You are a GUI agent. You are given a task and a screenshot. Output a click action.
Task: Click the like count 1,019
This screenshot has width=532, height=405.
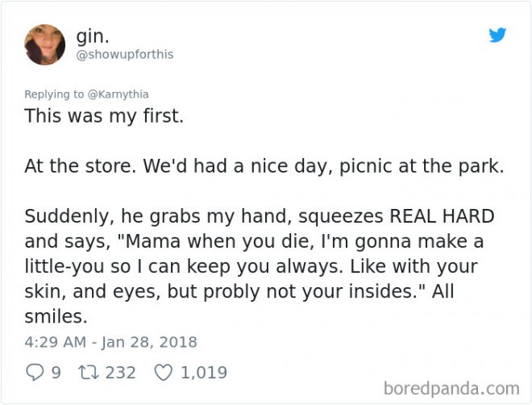pos(204,373)
